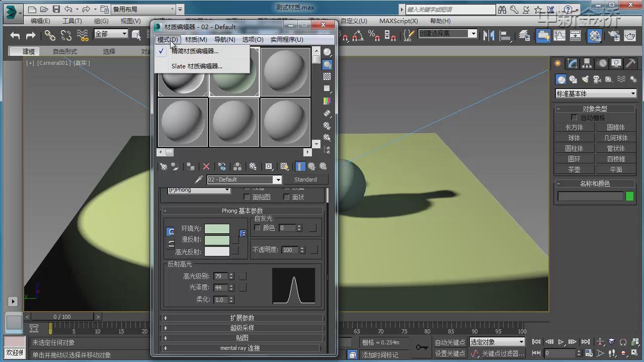
Task: Toggle Backlight icon in material editor
Action: (x=327, y=65)
